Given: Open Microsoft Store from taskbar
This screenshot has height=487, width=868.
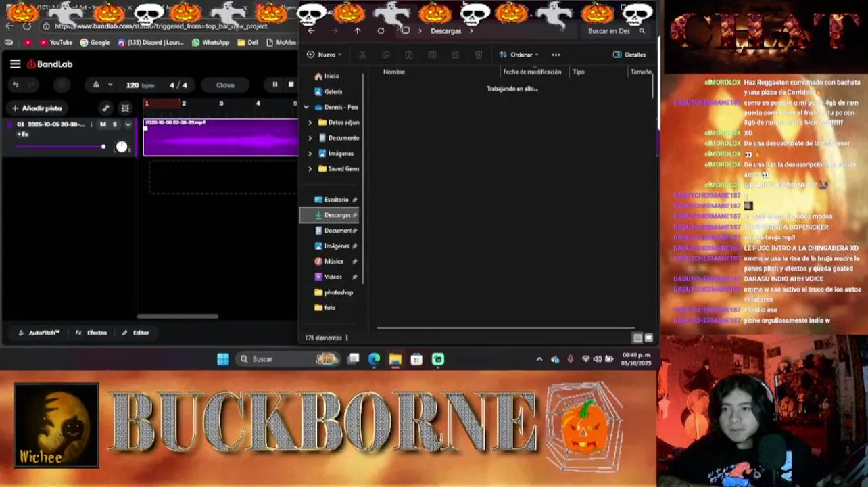Looking at the screenshot, I should pos(416,359).
